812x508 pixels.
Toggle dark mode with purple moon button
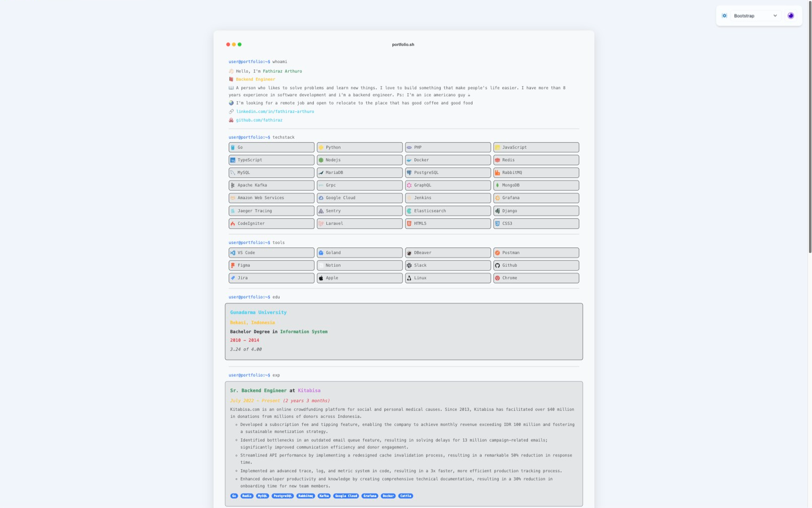click(791, 16)
